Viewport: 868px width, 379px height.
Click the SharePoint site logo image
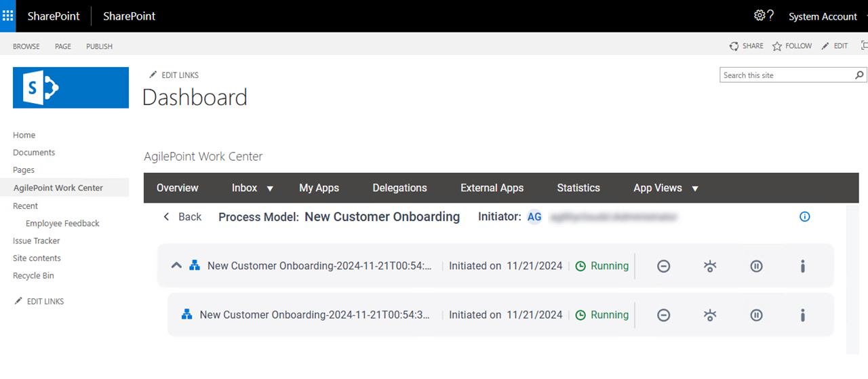tap(71, 87)
